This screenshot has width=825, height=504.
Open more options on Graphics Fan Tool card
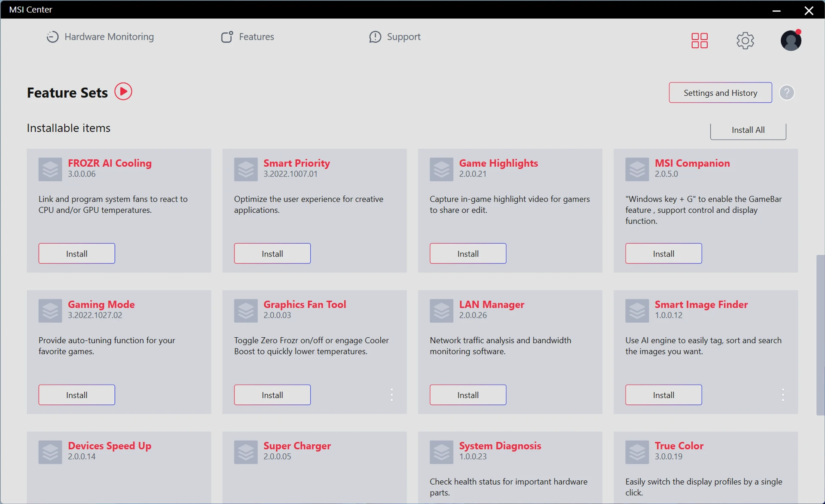[391, 395]
